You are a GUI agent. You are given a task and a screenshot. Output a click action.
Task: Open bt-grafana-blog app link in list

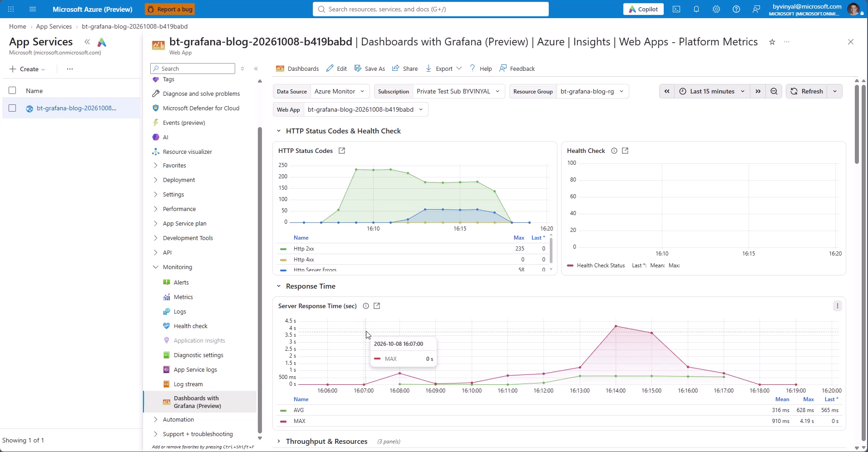pyautogui.click(x=76, y=108)
